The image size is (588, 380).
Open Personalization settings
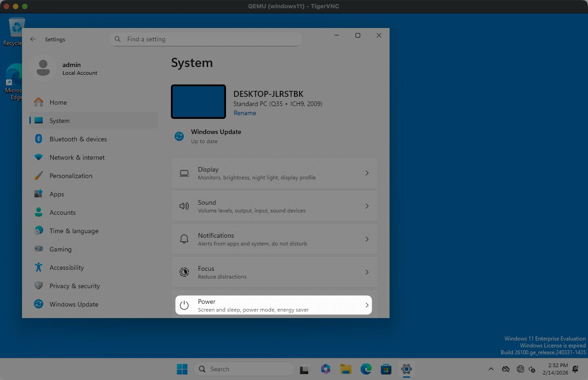71,176
